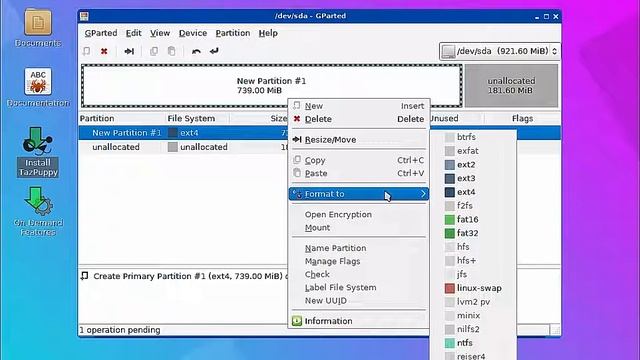Format partition to minix
Screen dimensions: 640x360
(x=473, y=316)
